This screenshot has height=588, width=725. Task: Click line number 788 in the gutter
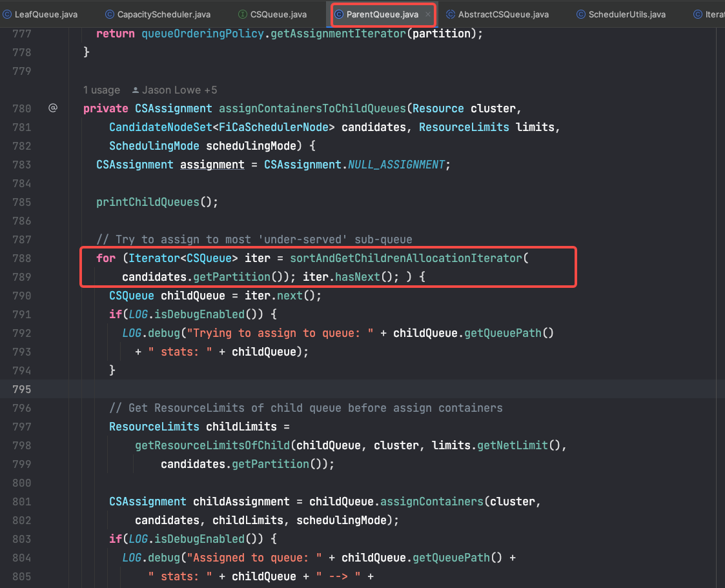pos(21,258)
